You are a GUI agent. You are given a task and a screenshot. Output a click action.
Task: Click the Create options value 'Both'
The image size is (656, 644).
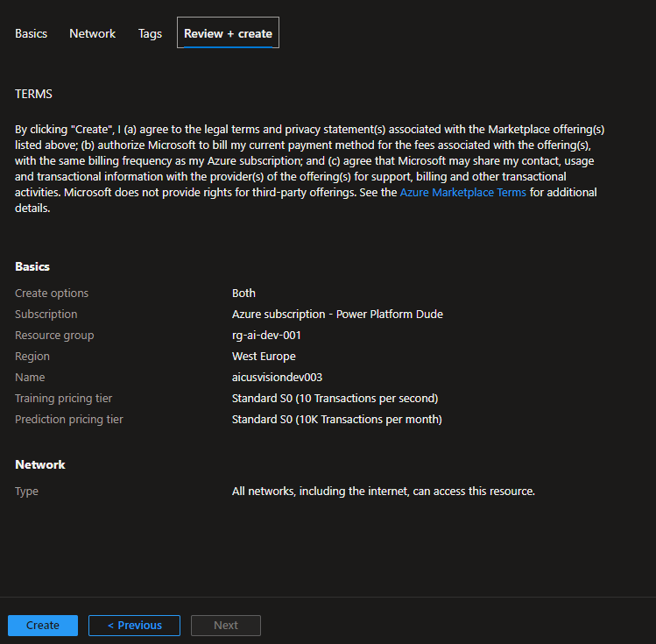point(243,293)
